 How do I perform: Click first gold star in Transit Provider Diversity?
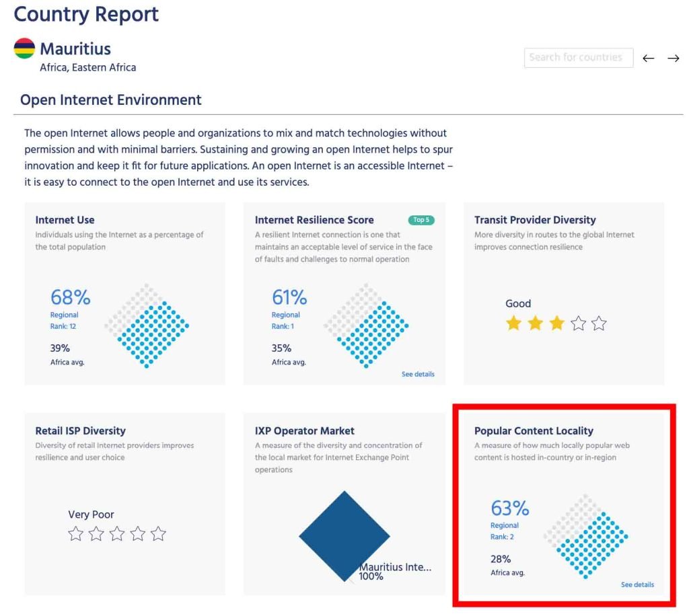click(x=513, y=323)
